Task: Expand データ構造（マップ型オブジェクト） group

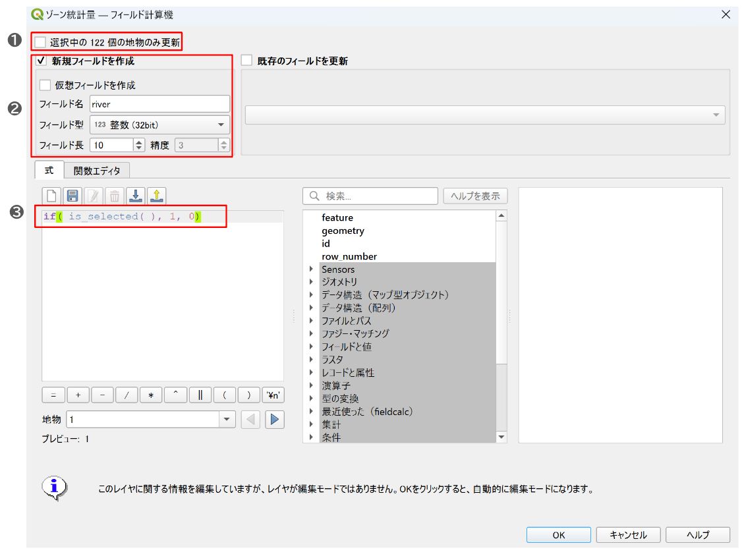Action: [x=311, y=294]
